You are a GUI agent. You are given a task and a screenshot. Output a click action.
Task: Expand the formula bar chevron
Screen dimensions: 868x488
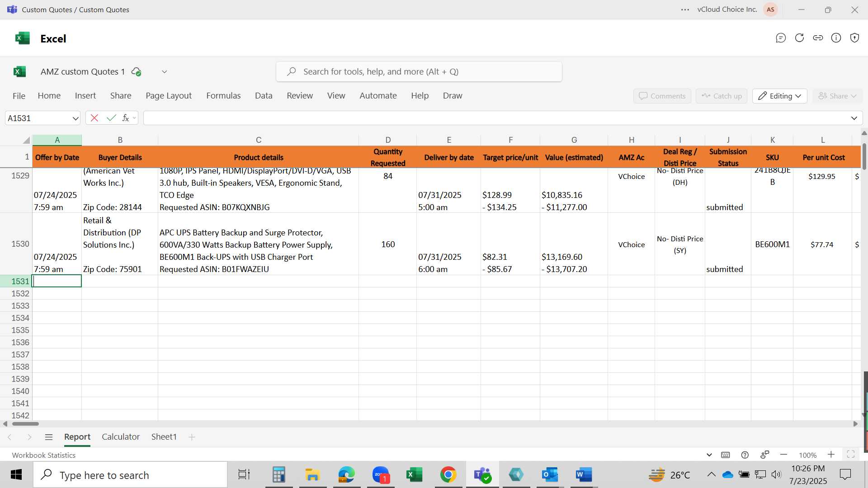[854, 118]
